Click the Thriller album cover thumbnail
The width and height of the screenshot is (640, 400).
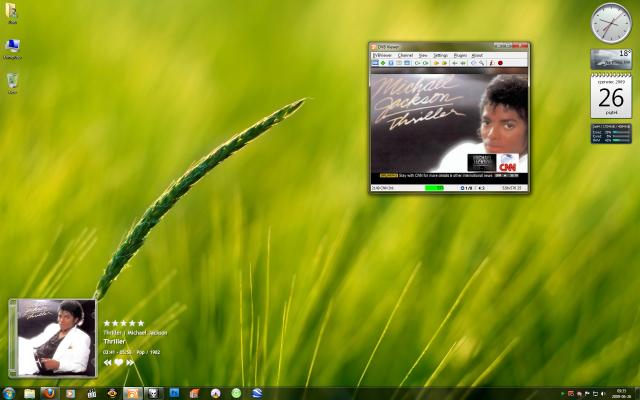(x=57, y=337)
